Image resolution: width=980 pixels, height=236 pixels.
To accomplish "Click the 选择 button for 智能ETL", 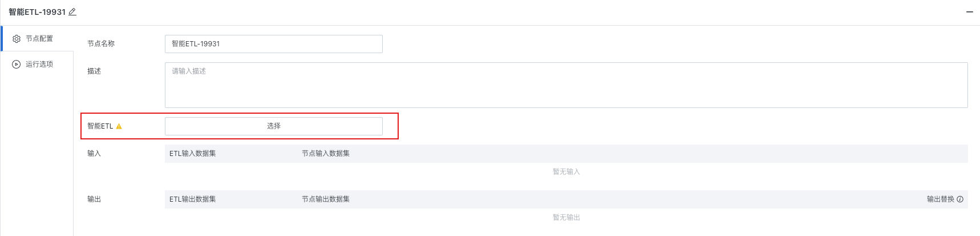I will [x=274, y=126].
